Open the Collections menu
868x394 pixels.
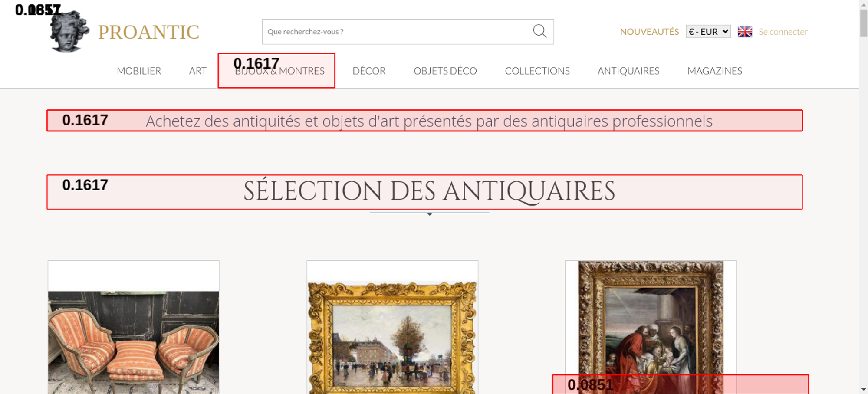click(x=537, y=71)
